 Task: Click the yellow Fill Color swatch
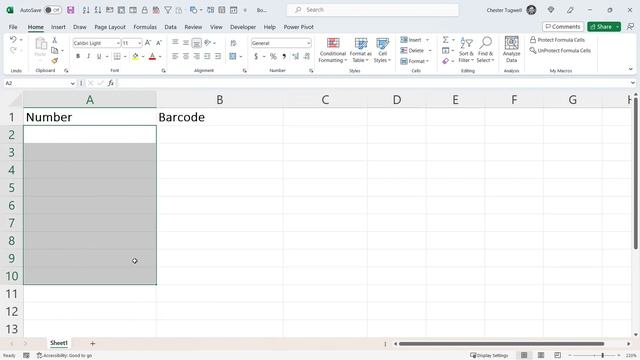pos(135,56)
